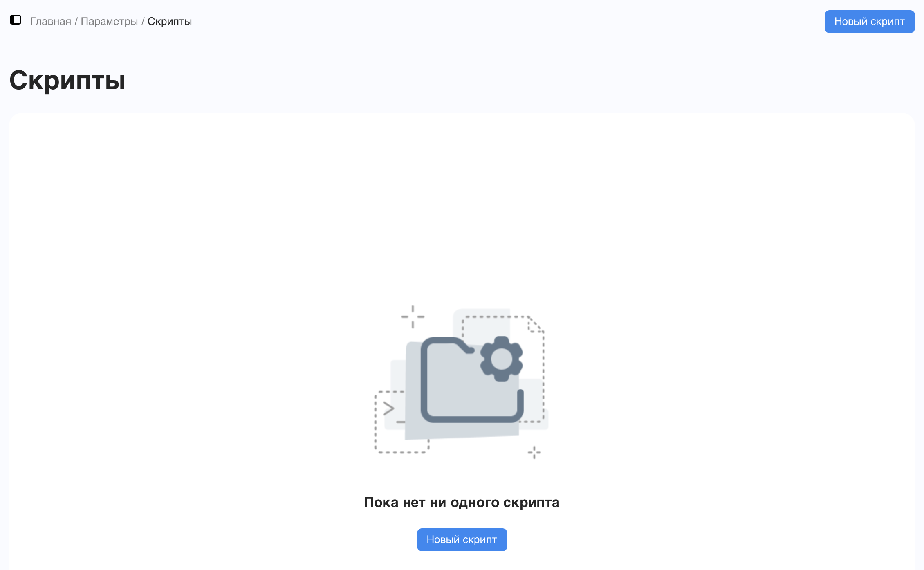
Task: Click Новый скрипт button below empty message
Action: coord(462,540)
